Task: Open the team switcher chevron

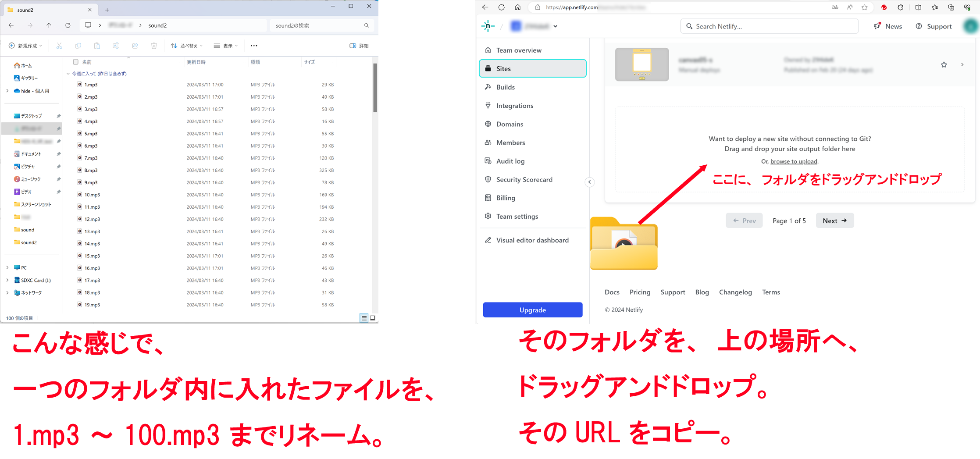Action: 555,26
